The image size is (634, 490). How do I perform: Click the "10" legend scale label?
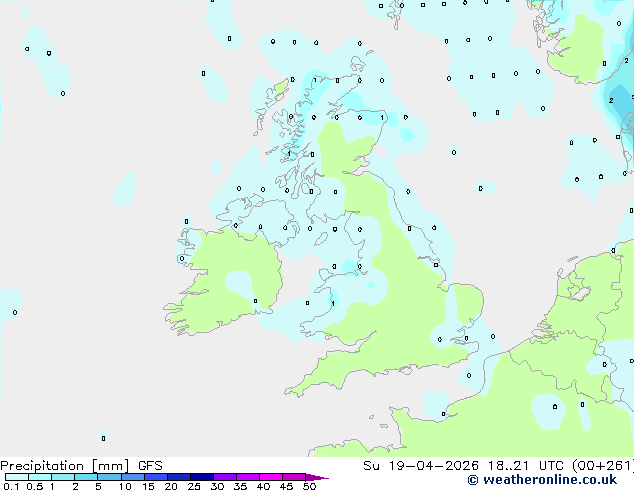point(125,486)
